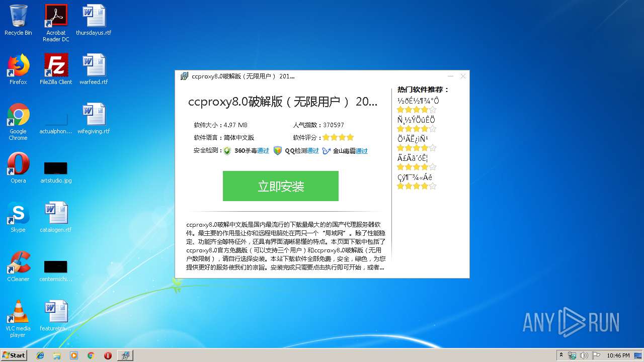Click the 热门软件推荐 heading
644x362 pixels.
423,89
